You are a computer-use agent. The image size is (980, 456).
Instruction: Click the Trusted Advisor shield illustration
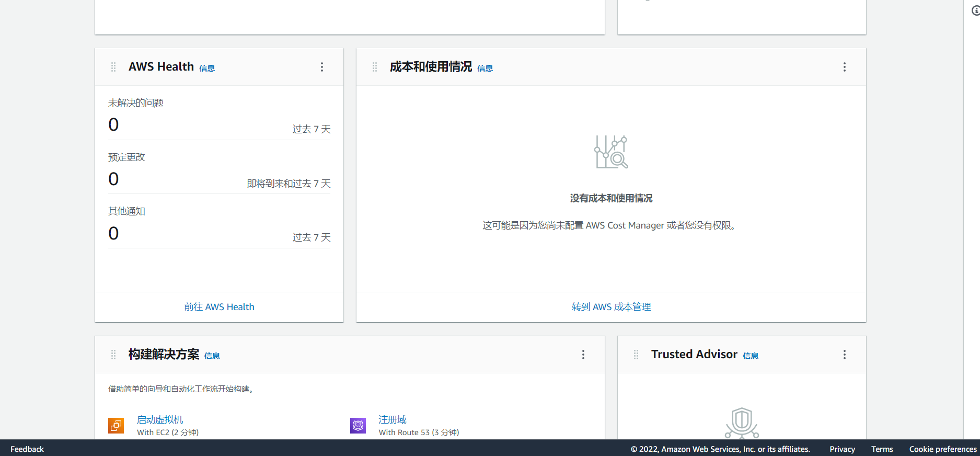(742, 423)
